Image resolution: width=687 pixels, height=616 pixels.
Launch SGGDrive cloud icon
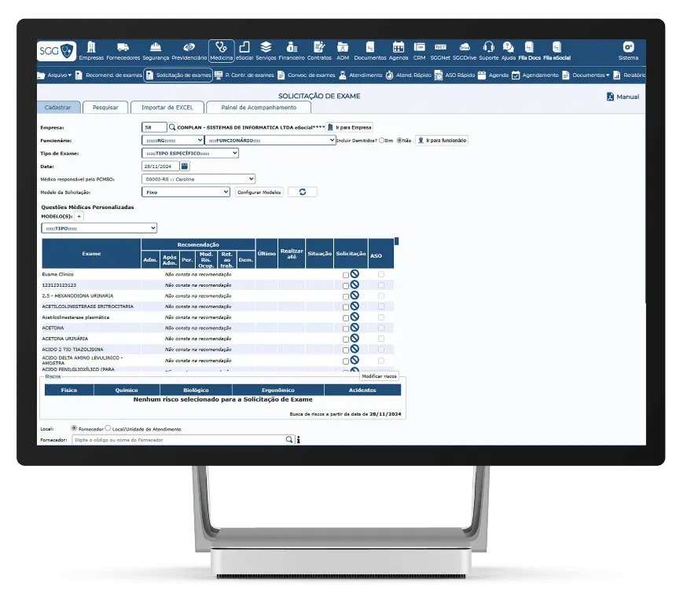(465, 51)
